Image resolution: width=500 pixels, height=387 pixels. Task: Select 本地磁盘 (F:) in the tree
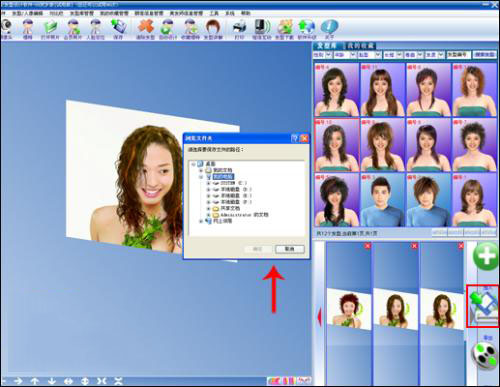click(x=236, y=202)
